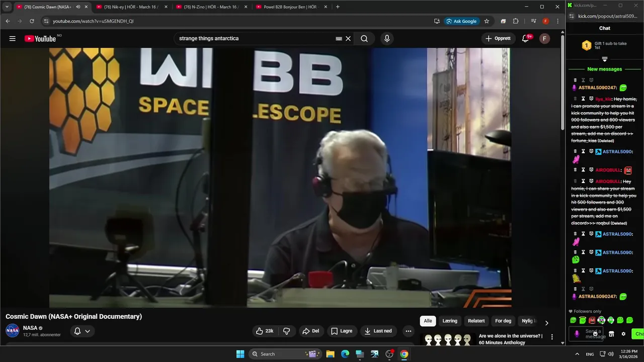Viewport: 644px width, 362px height.
Task: Show more filter chips with right arrow
Action: coord(546,323)
